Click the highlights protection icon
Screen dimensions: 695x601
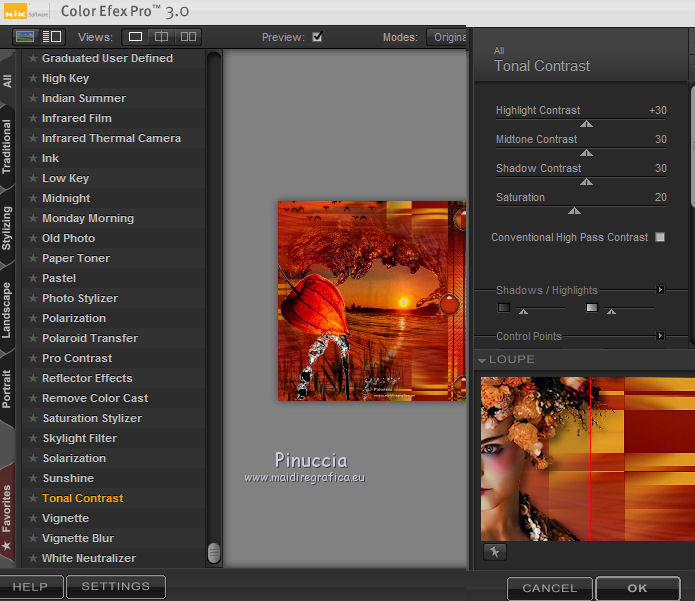(x=592, y=307)
